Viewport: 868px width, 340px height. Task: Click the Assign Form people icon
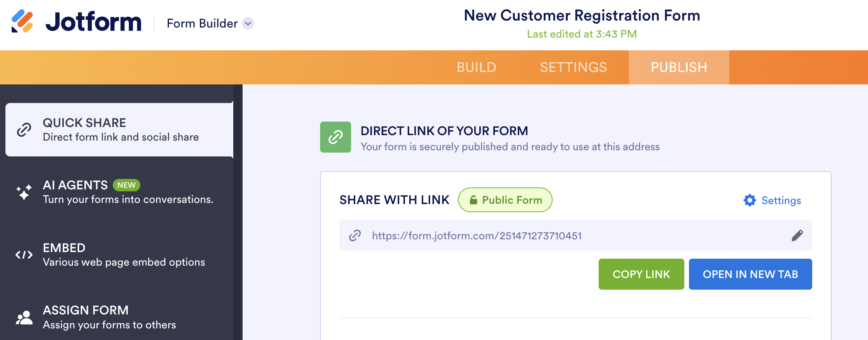24,318
